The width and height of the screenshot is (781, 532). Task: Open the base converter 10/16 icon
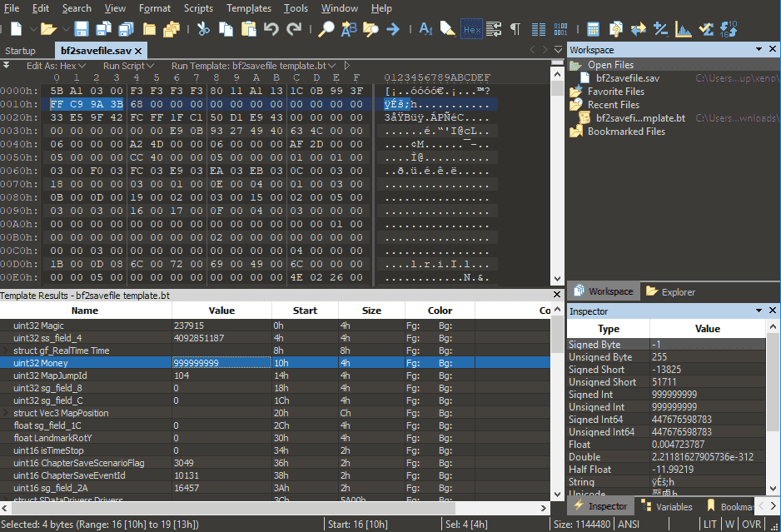coord(729,29)
